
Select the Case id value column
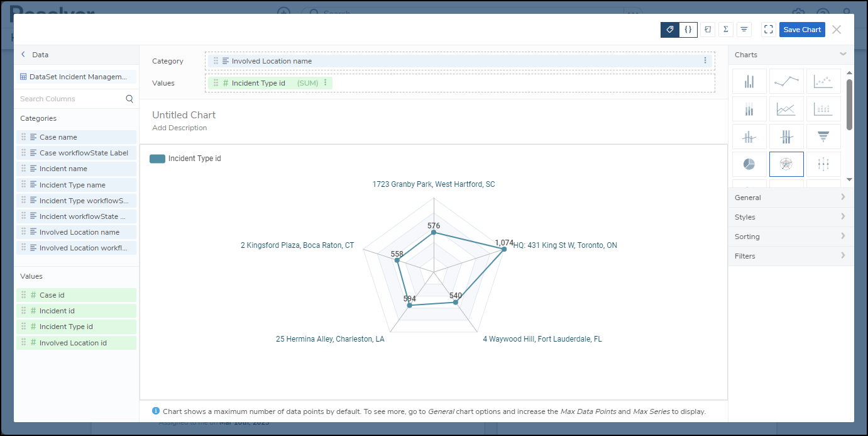point(76,295)
